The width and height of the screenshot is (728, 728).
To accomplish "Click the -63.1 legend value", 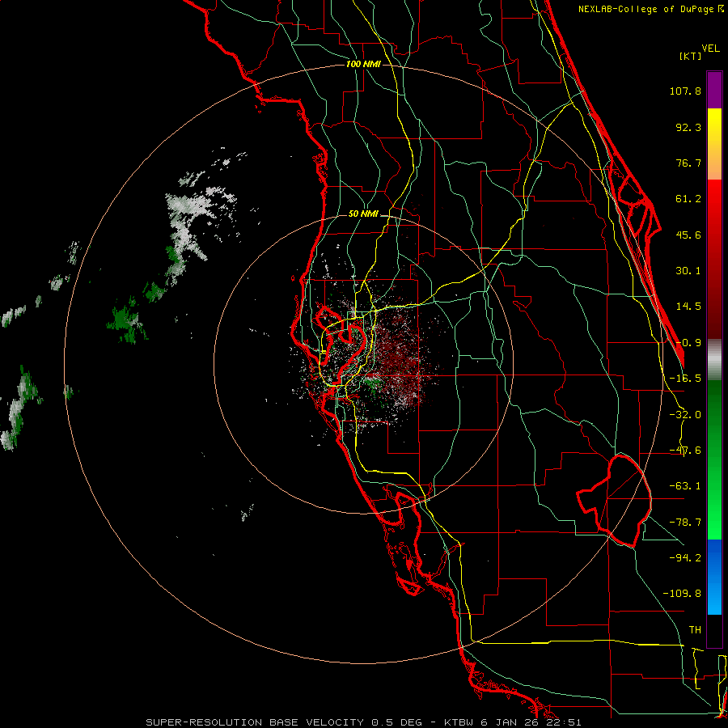I will (685, 486).
